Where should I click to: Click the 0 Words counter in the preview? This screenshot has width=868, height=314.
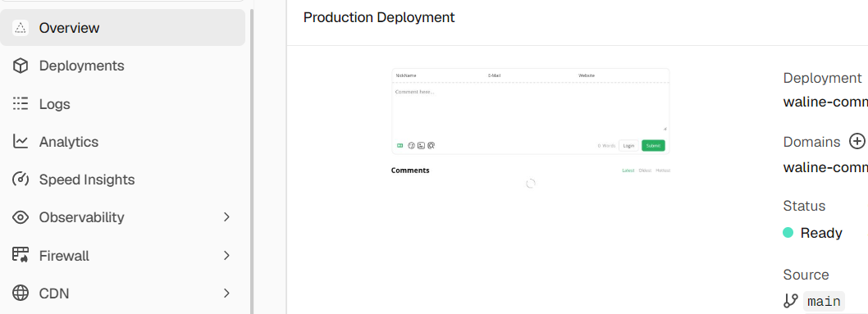607,146
